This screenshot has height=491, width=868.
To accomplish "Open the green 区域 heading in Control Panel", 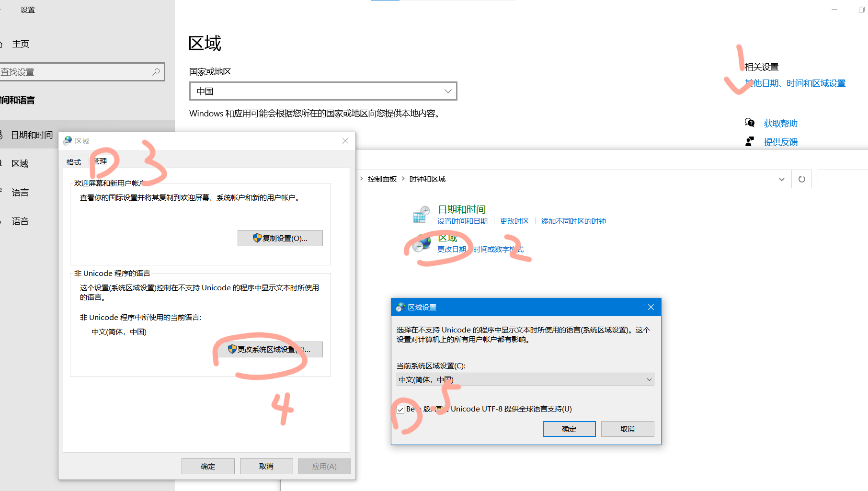I will (x=447, y=238).
